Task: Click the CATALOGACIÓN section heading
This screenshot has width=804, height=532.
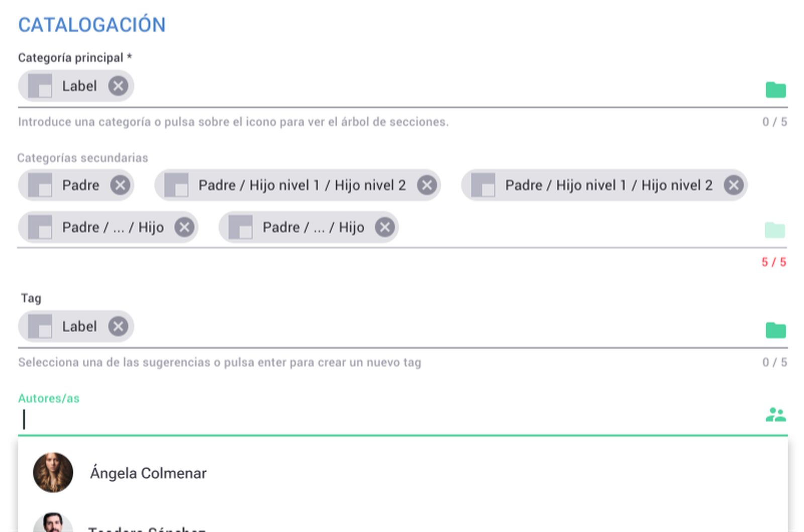Action: pos(92,25)
